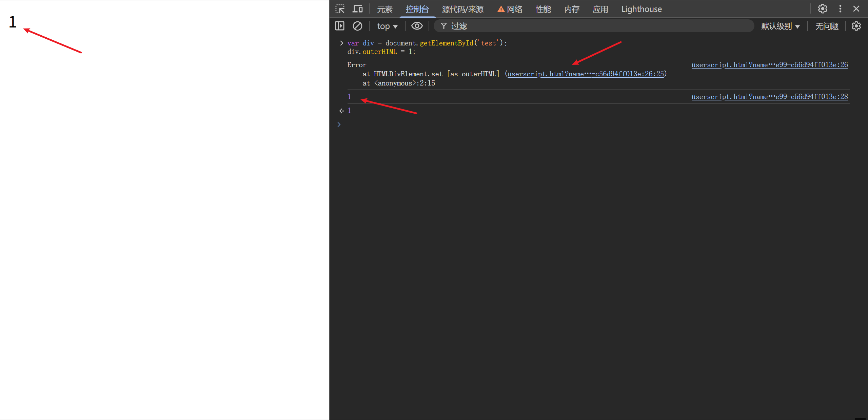Open userscript.html source link ending :28
The width and height of the screenshot is (868, 420).
[769, 97]
